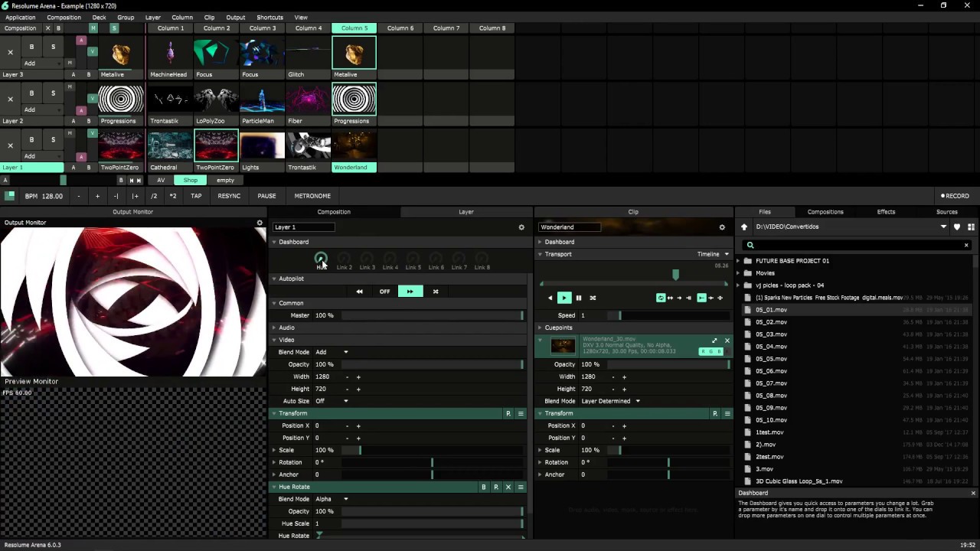Screen dimensions: 980x551
Task: Clear the Files search field
Action: click(x=966, y=246)
